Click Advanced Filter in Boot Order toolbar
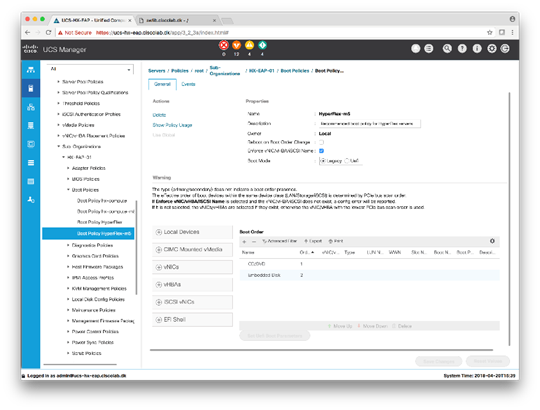The height and width of the screenshot is (410, 540). [x=279, y=241]
